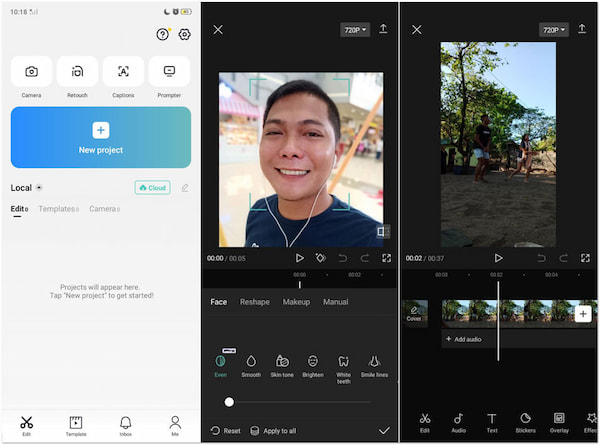Toggle the before/after compare icon on selfie
The width and height of the screenshot is (600, 445).
tap(383, 232)
